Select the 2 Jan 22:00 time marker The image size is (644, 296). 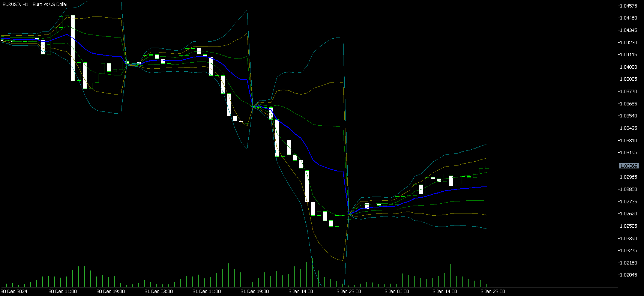(x=349, y=291)
